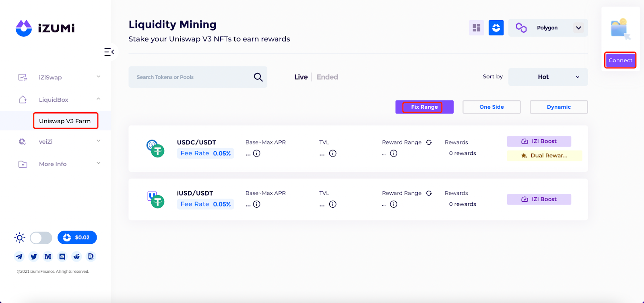Click iUSD/USDT Fee Rate 0.05% badge
This screenshot has height=303, width=644.
206,204
